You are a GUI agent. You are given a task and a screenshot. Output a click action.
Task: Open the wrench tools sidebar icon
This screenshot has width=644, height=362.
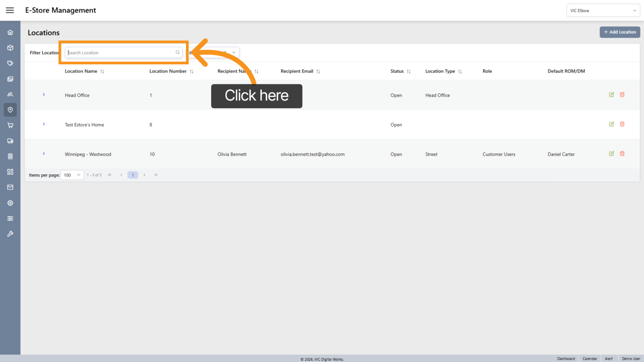[x=10, y=234]
